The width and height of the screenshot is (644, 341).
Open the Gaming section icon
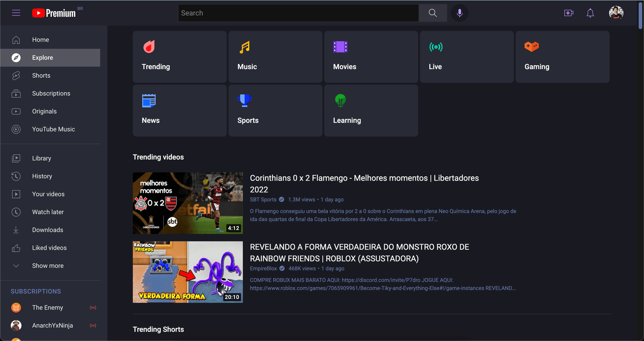[532, 47]
